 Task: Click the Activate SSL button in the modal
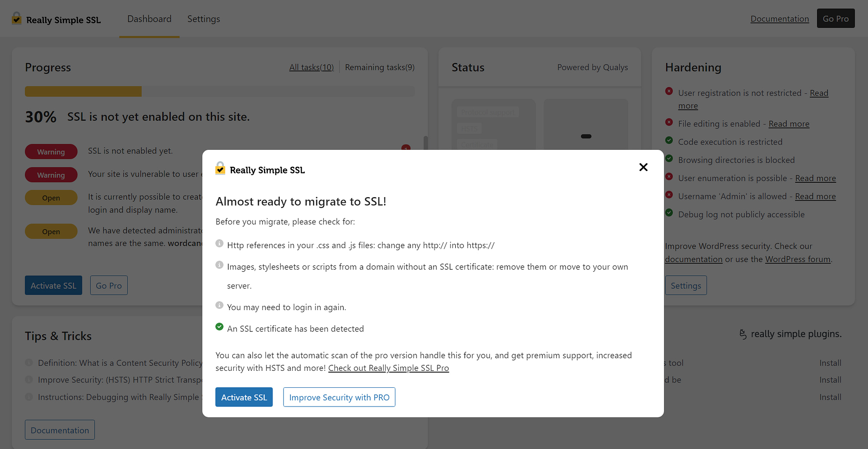tap(244, 397)
